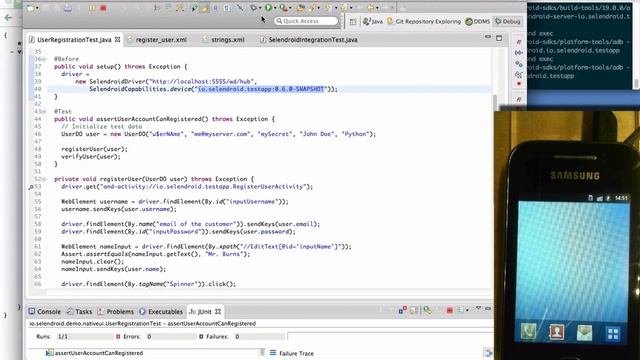
Task: Open the Problems view tab
Action: (116, 311)
